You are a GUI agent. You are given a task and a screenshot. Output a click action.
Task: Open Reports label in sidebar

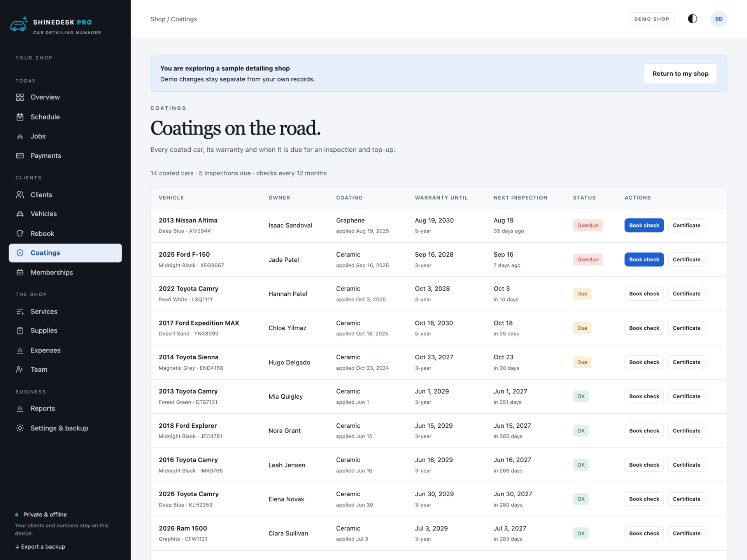pyautogui.click(x=43, y=408)
